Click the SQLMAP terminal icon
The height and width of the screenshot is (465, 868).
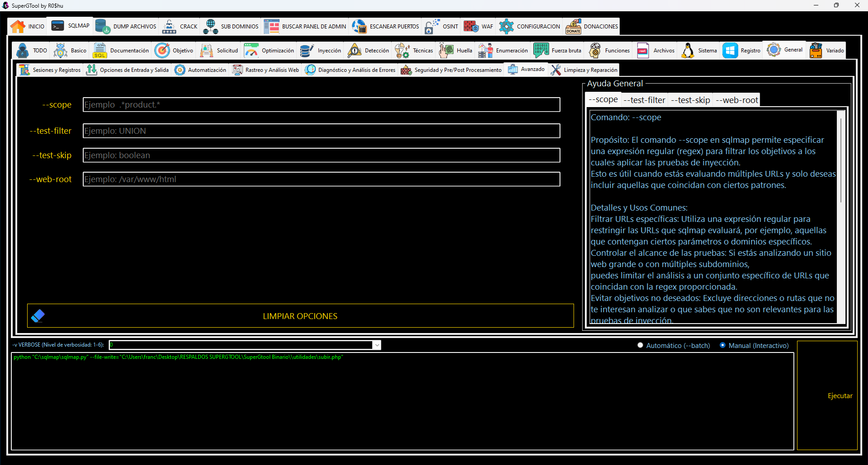[x=57, y=26]
